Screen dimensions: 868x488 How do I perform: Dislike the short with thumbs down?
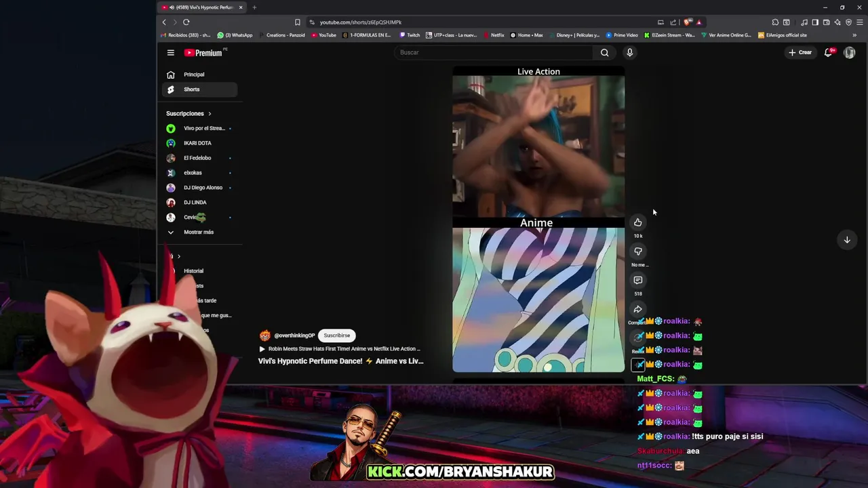[x=638, y=251]
